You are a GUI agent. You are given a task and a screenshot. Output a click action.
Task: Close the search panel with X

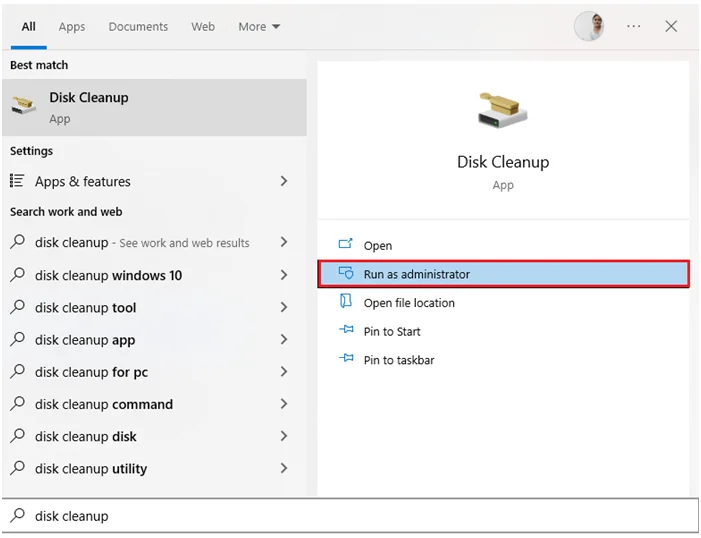tap(671, 26)
